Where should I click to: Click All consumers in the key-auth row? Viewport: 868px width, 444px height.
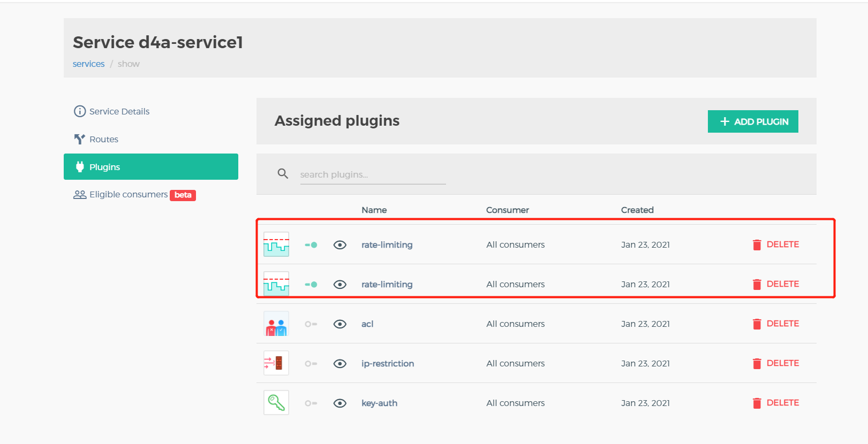point(516,403)
